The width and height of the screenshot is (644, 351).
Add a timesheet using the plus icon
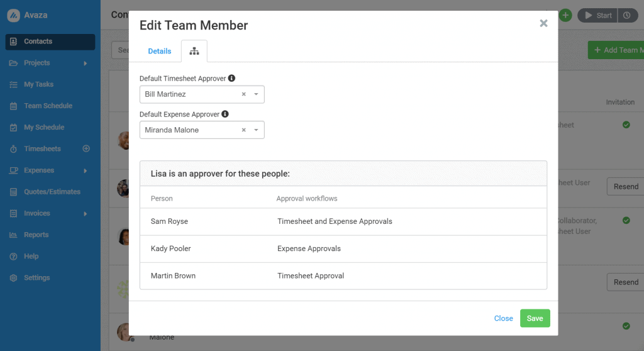[86, 149]
